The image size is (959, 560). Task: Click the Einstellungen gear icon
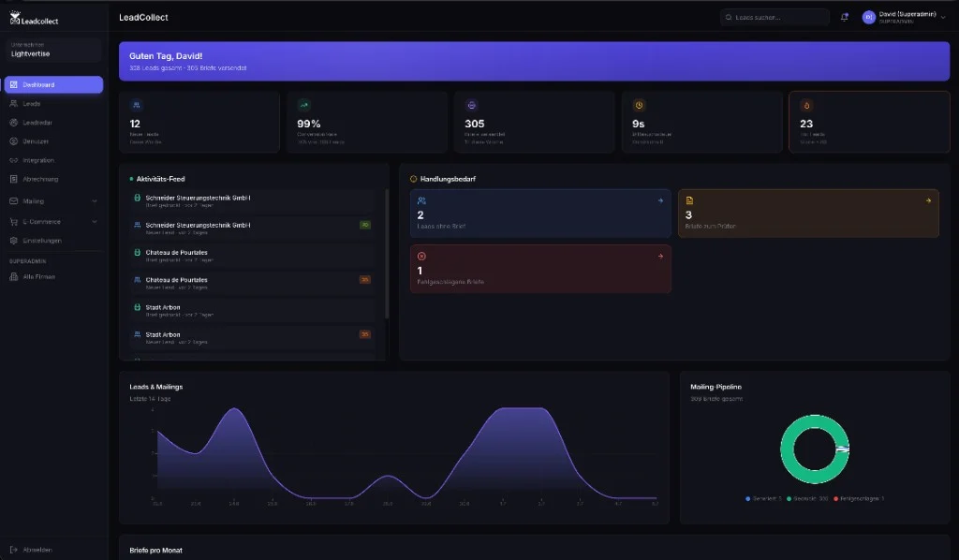coord(13,241)
